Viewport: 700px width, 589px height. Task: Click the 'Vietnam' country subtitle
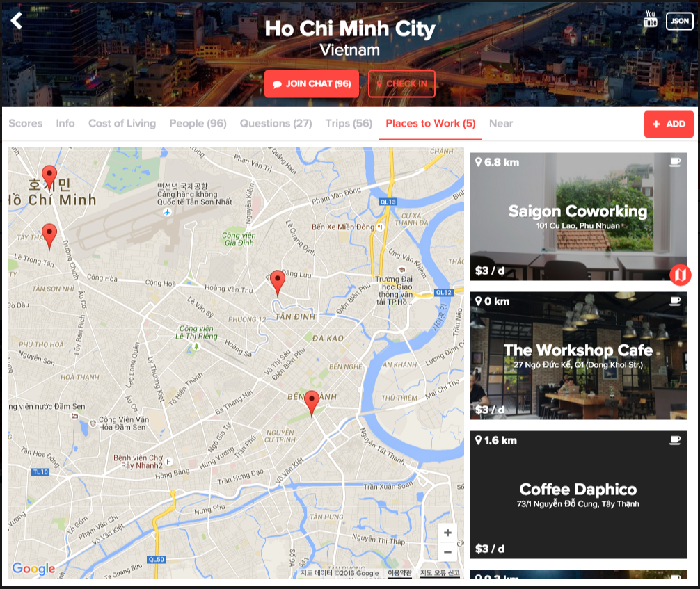(349, 50)
